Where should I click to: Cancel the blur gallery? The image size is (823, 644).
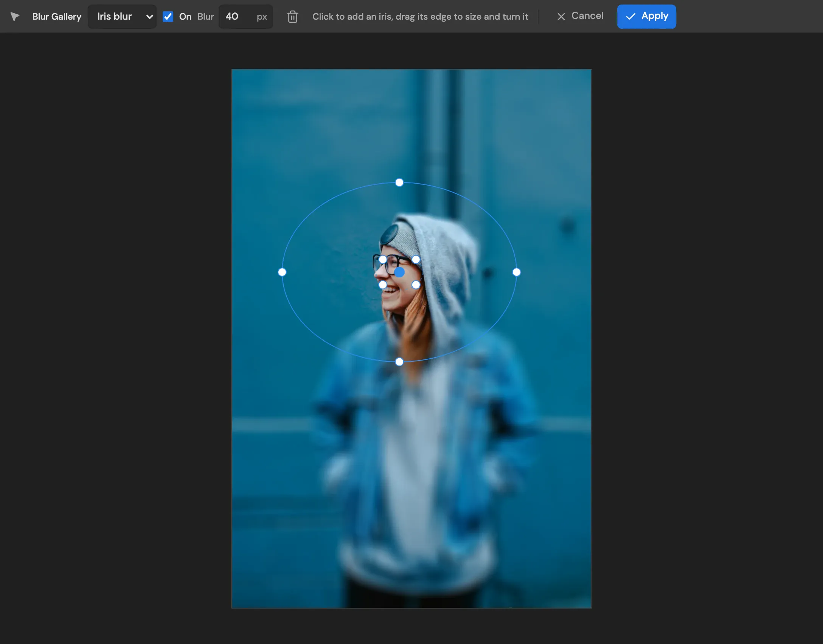[x=580, y=16]
